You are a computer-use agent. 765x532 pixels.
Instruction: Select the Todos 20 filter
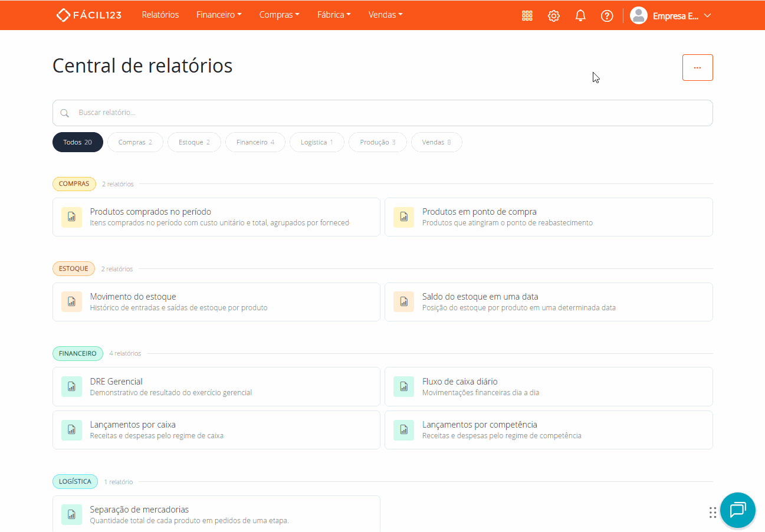(78, 142)
